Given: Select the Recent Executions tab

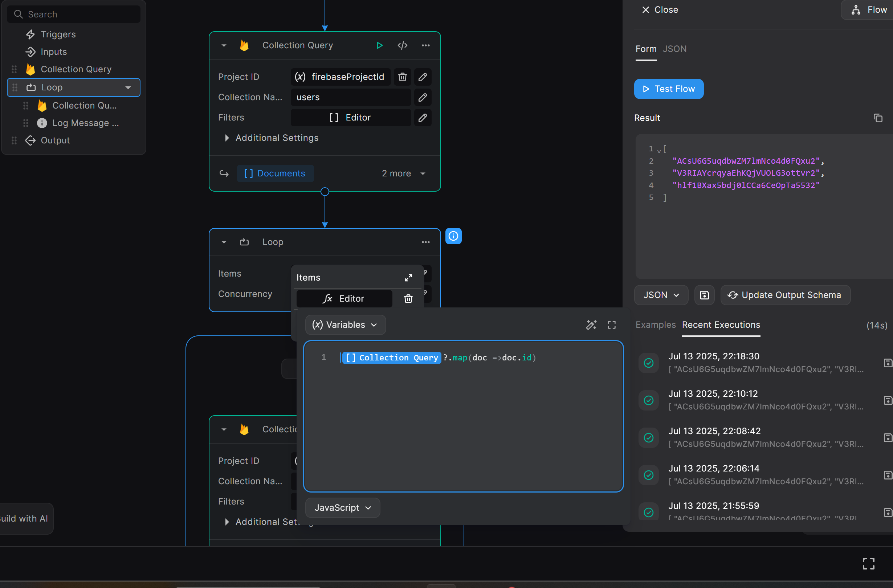Looking at the screenshot, I should 721,325.
